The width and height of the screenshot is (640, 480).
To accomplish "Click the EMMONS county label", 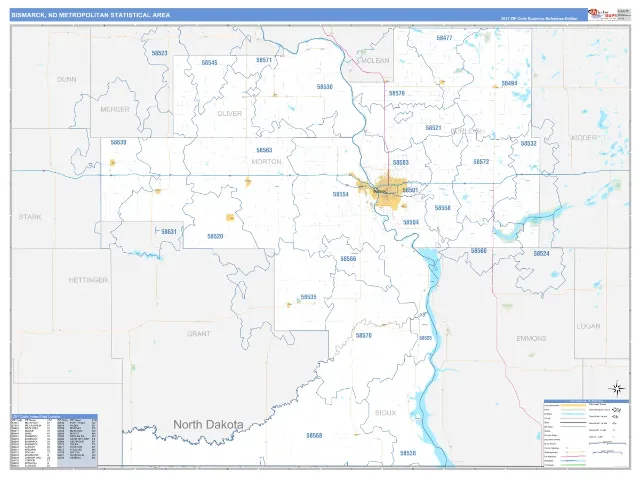I will pyautogui.click(x=531, y=338).
